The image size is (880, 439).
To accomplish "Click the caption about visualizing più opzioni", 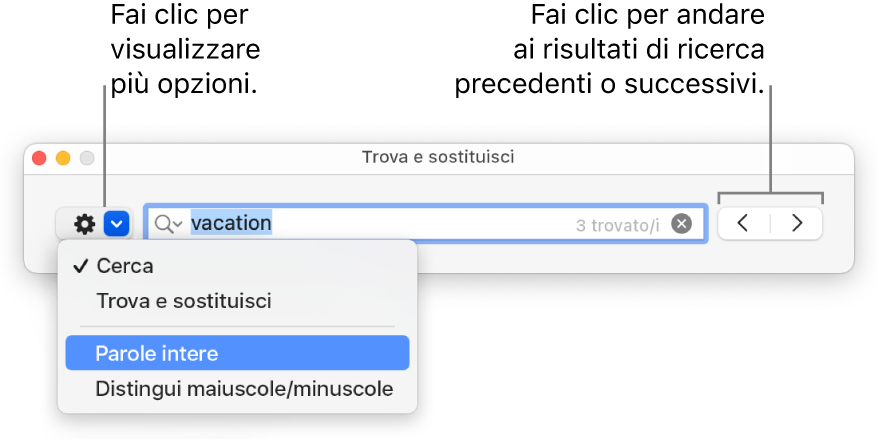I will tap(185, 51).
